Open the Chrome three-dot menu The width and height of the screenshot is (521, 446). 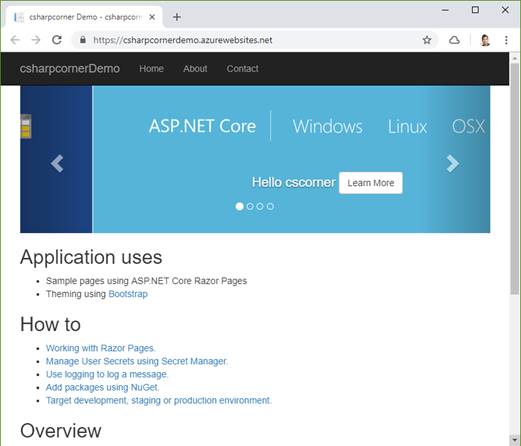click(x=506, y=40)
